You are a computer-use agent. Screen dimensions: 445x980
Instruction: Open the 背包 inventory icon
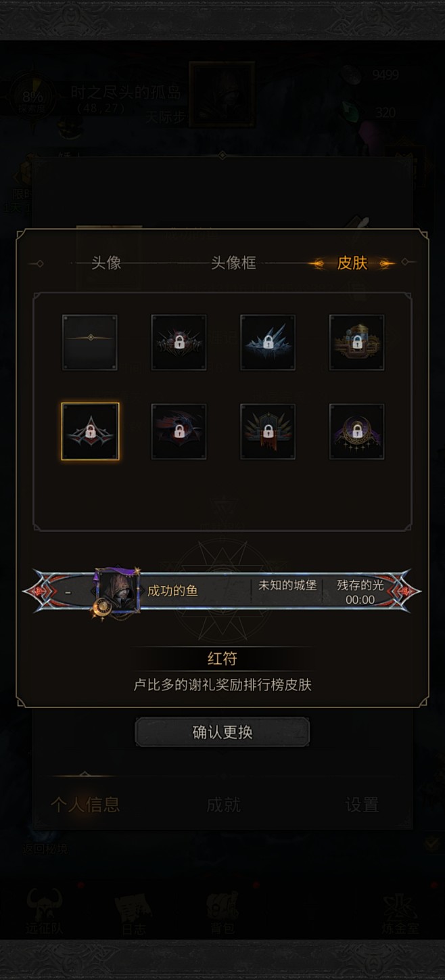point(222,911)
